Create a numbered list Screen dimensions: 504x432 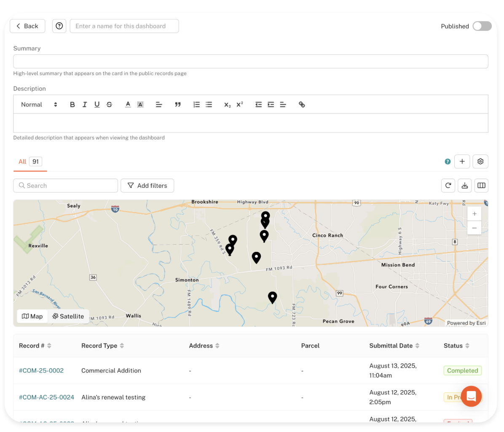click(x=196, y=105)
